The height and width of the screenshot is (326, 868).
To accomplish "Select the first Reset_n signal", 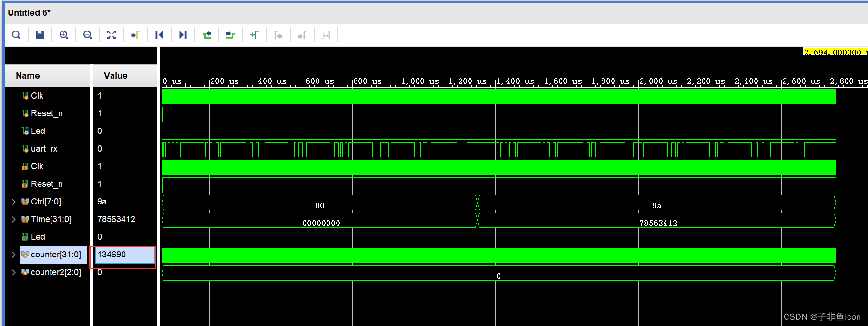I will pos(47,113).
